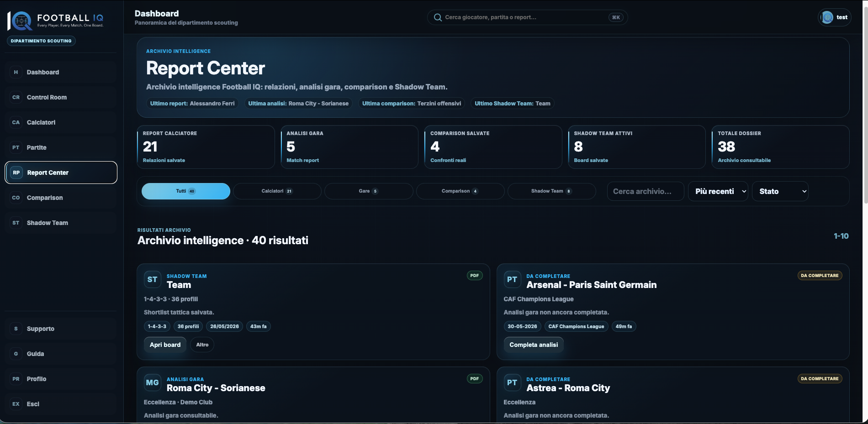
Task: Open Calciatori section in sidebar
Action: (x=61, y=122)
